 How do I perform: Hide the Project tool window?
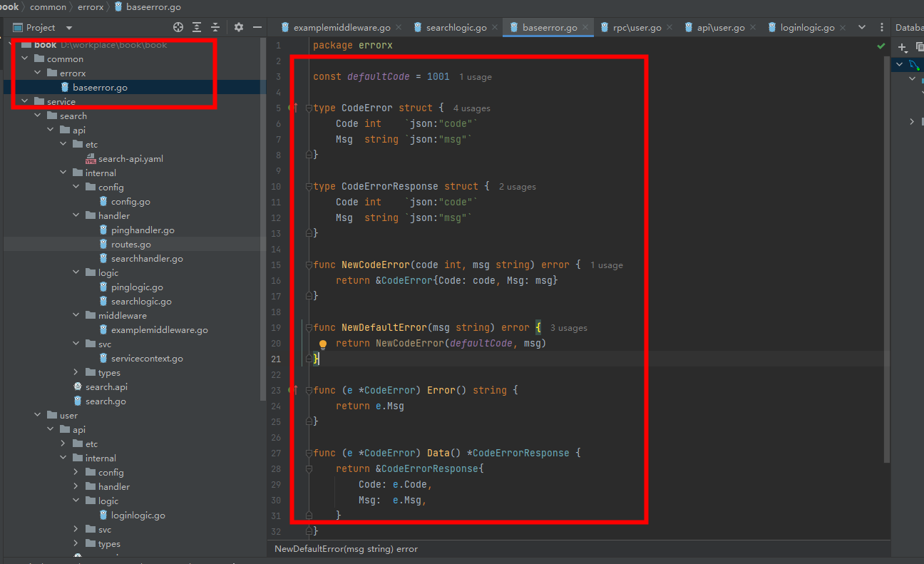(x=257, y=27)
